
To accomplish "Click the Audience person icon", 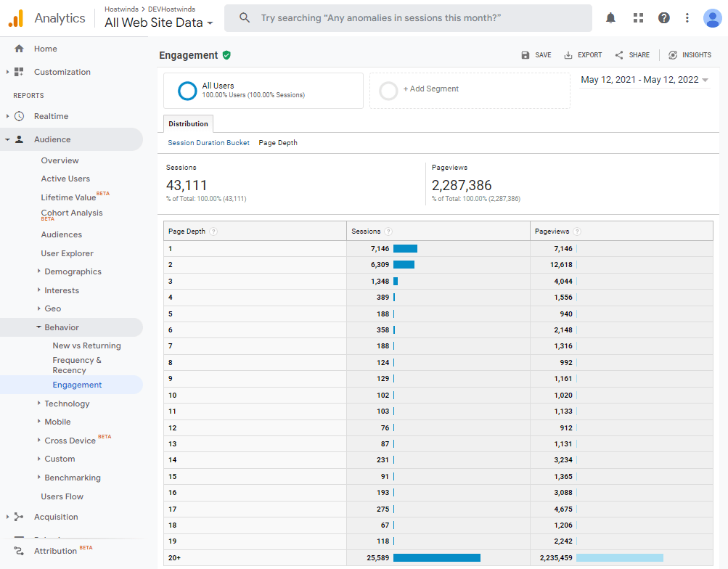I will pyautogui.click(x=19, y=139).
